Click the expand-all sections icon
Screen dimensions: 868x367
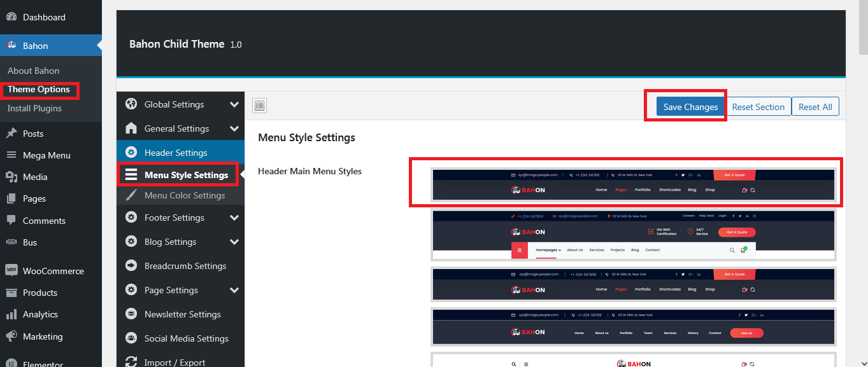pos(259,106)
